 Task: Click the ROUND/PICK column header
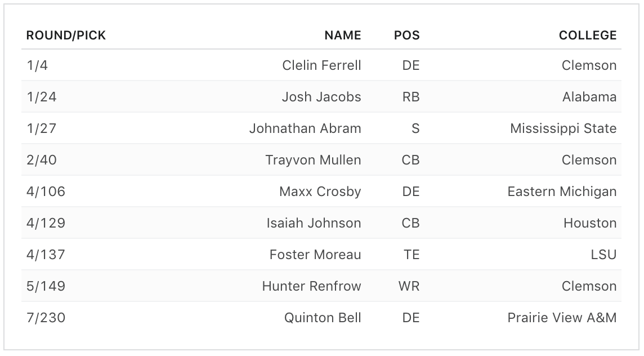coord(66,35)
